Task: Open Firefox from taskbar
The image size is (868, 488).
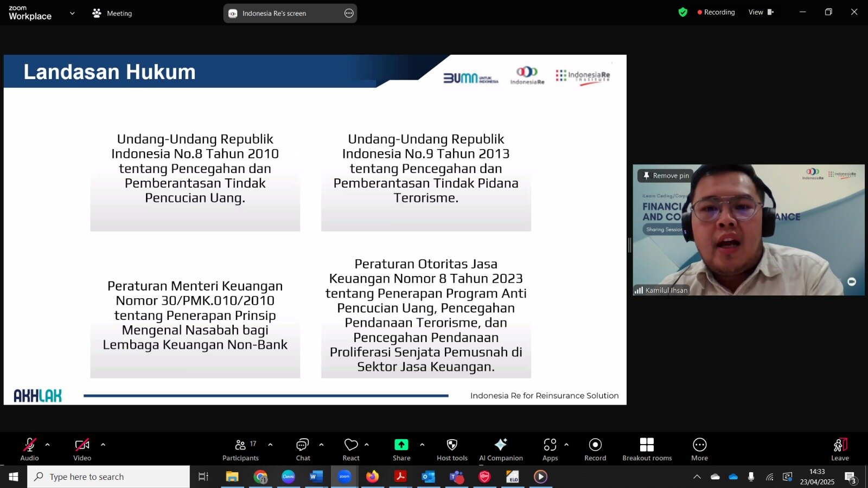Action: 372,477
